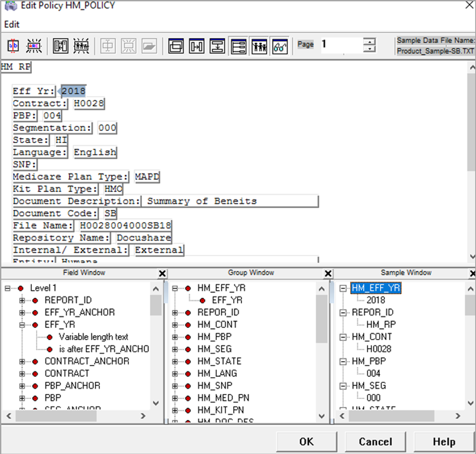Click the Cancel button
476x454 pixels.
tap(375, 442)
